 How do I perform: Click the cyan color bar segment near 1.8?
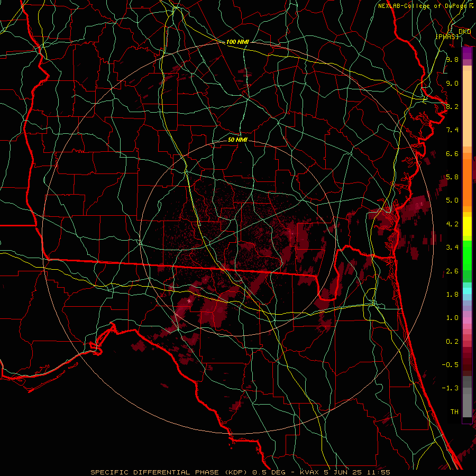467,291
